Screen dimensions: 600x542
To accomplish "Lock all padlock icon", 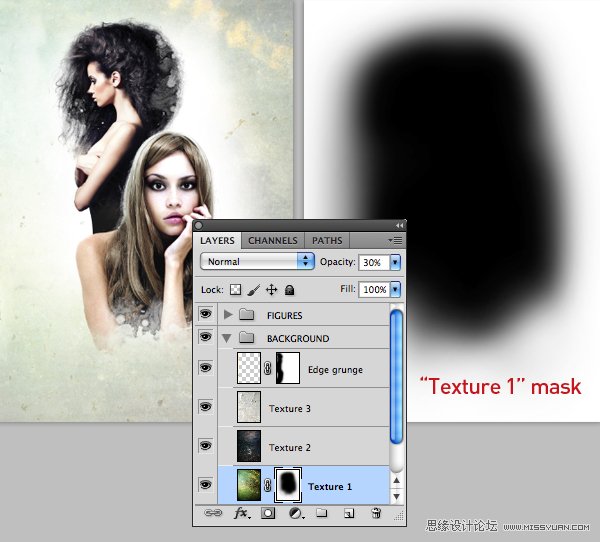I will pyautogui.click(x=290, y=290).
